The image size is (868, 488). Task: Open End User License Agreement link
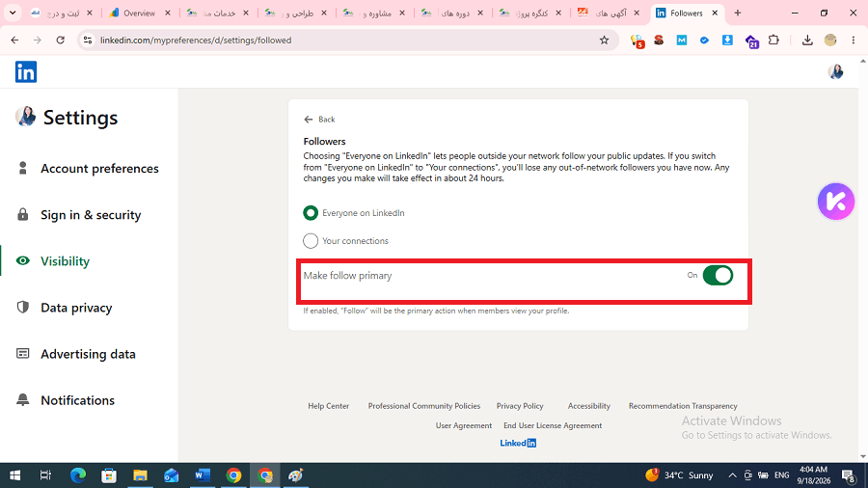coord(553,425)
